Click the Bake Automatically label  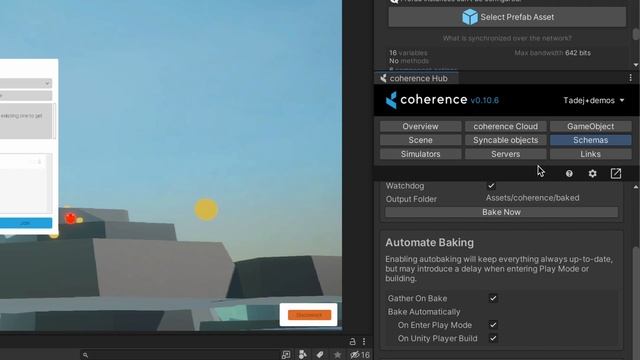pos(424,312)
